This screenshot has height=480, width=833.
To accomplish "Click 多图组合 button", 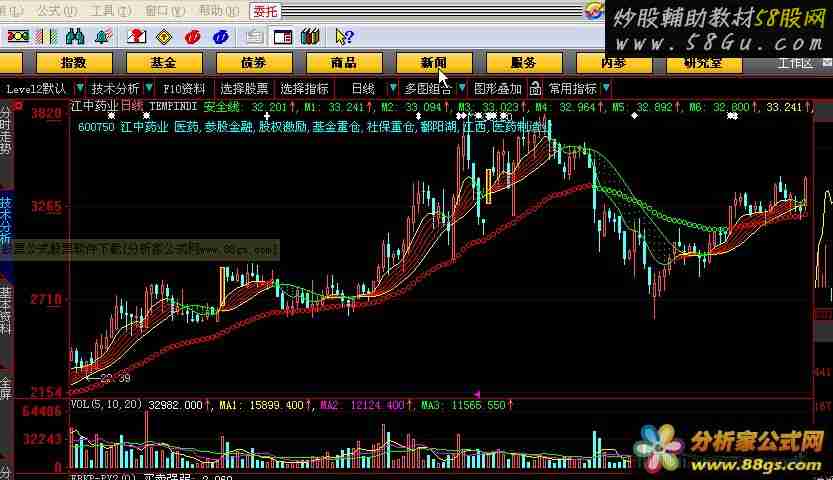I will (428, 89).
